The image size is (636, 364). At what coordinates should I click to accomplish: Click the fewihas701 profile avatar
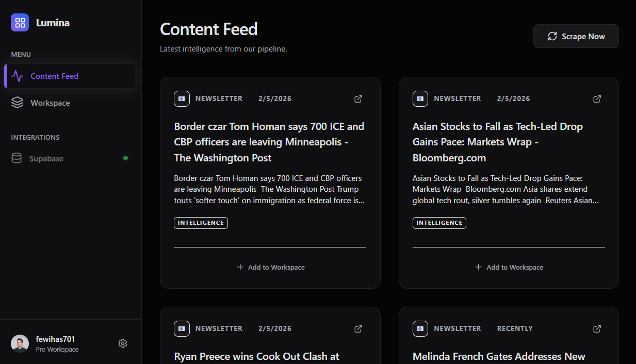20,343
